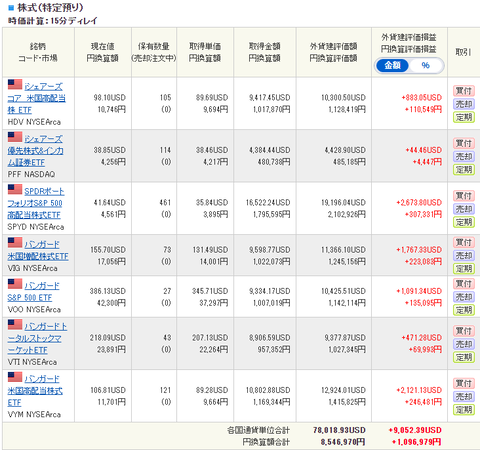The height and width of the screenshot is (450, 480).
Task: Click the 保有数量 (売却注文中) column header
Action: coord(154,52)
